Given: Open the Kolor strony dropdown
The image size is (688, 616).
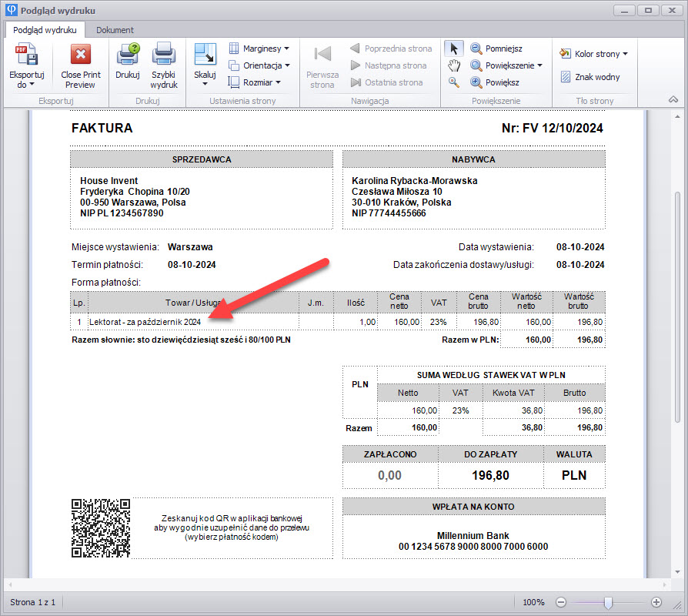Looking at the screenshot, I should pyautogui.click(x=593, y=54).
